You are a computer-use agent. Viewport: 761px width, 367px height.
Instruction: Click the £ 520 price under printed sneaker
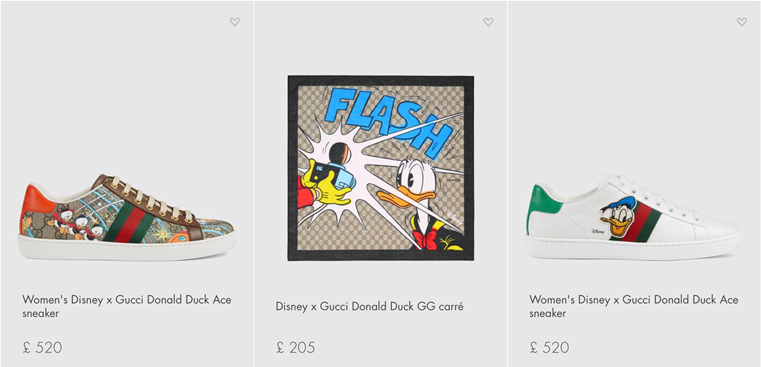42,348
